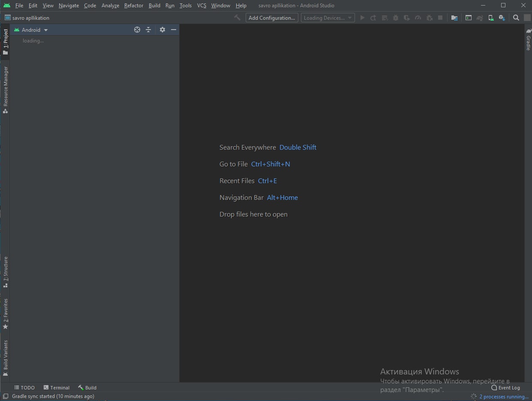
Task: Open the Gradle side tab
Action: 528,39
